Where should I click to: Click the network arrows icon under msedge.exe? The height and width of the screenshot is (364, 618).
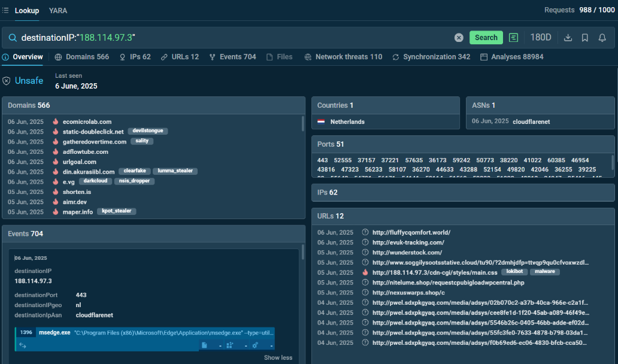pyautogui.click(x=23, y=345)
